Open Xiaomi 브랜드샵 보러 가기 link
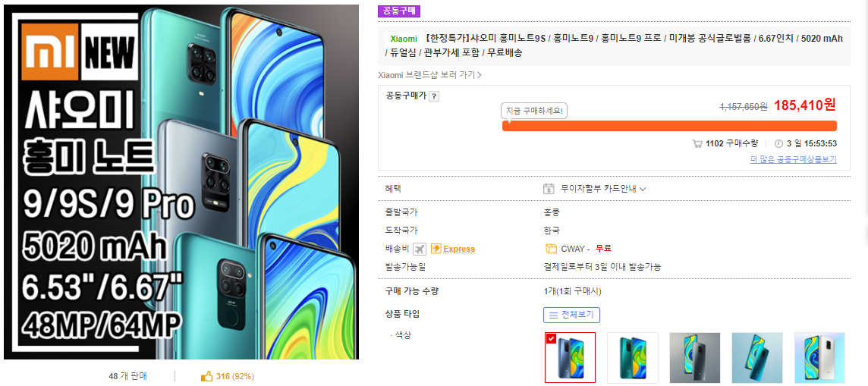Viewport: 868px width, 386px height. (429, 75)
